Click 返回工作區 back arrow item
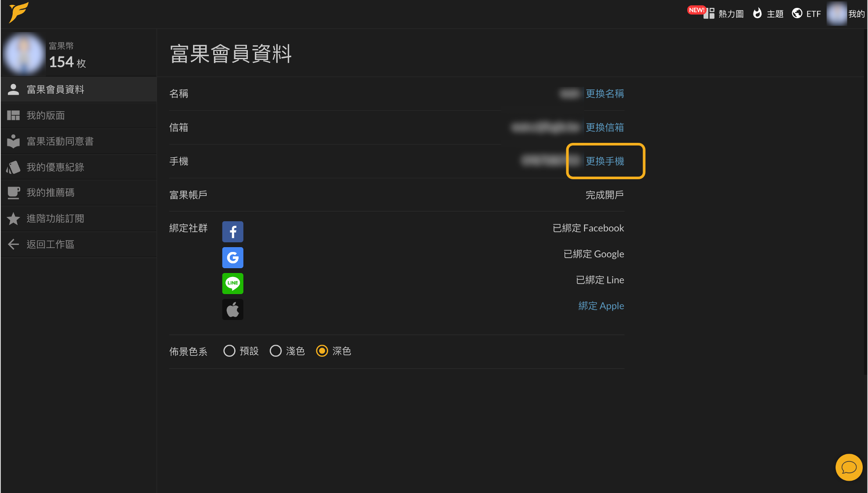The image size is (868, 493). click(x=79, y=244)
